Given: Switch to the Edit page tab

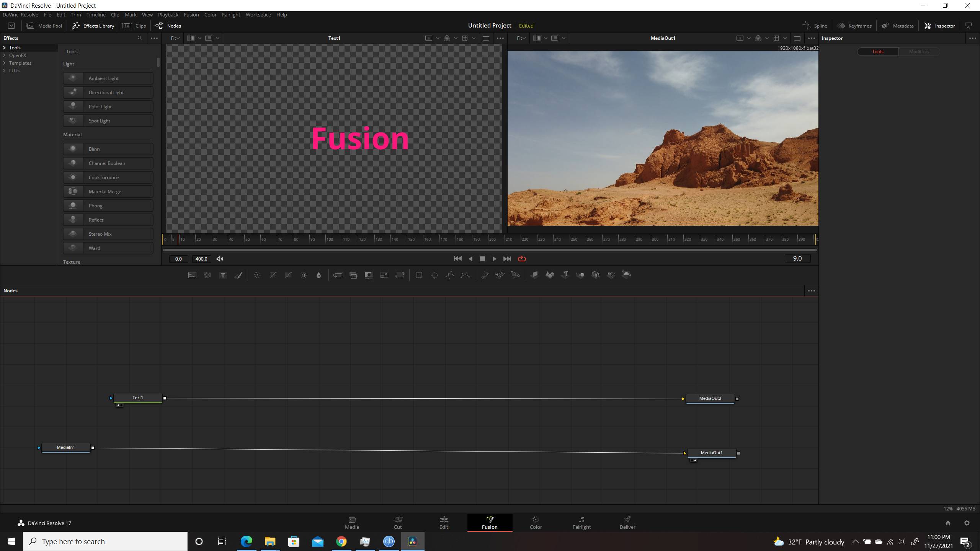Looking at the screenshot, I should (444, 522).
